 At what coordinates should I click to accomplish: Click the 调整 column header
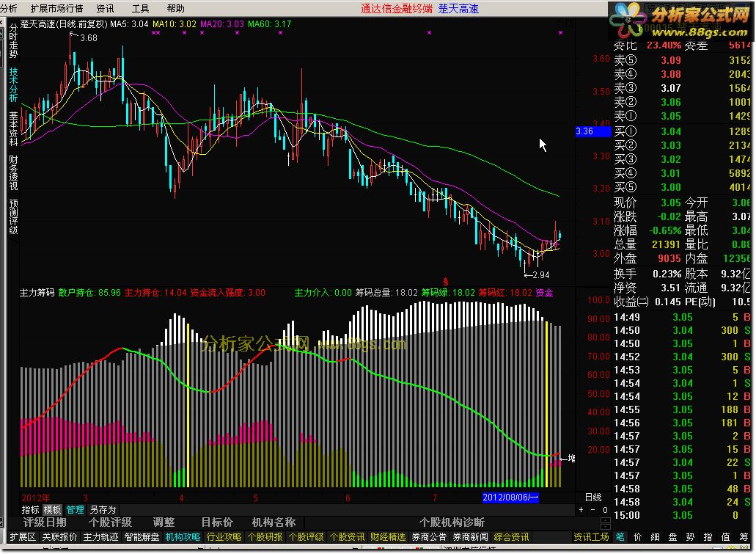tap(164, 522)
